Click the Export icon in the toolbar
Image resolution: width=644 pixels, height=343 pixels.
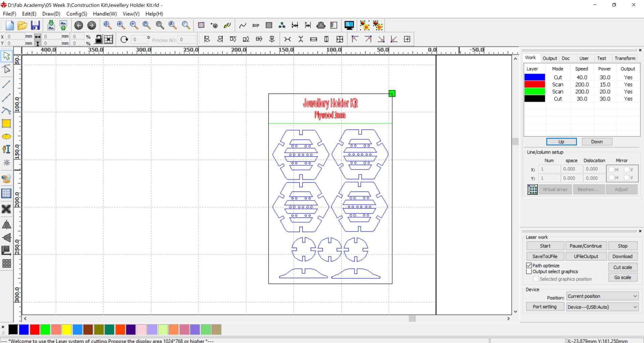click(63, 25)
